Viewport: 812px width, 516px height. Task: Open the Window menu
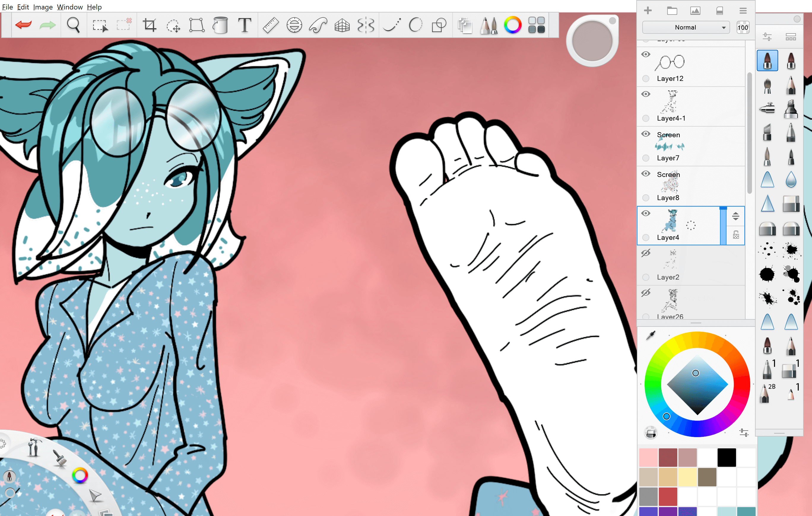69,7
